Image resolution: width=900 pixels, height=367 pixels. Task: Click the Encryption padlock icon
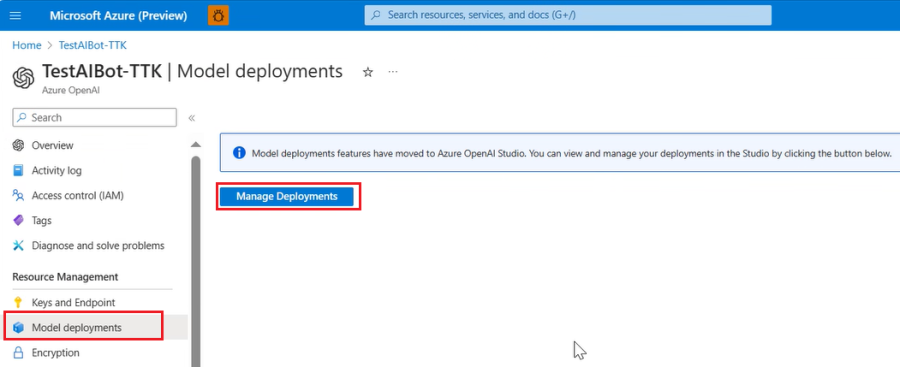click(18, 353)
